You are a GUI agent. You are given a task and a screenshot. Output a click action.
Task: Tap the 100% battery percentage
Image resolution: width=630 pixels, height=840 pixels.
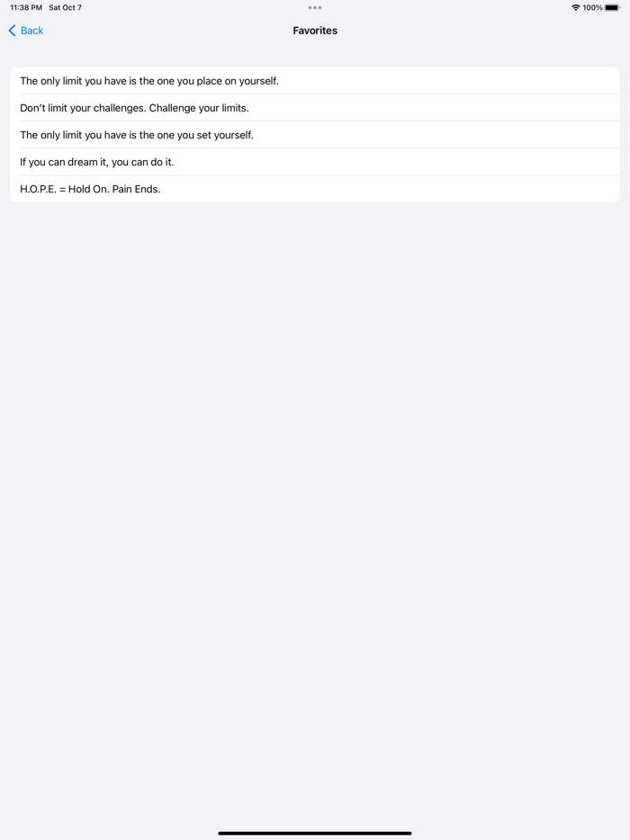coord(592,7)
